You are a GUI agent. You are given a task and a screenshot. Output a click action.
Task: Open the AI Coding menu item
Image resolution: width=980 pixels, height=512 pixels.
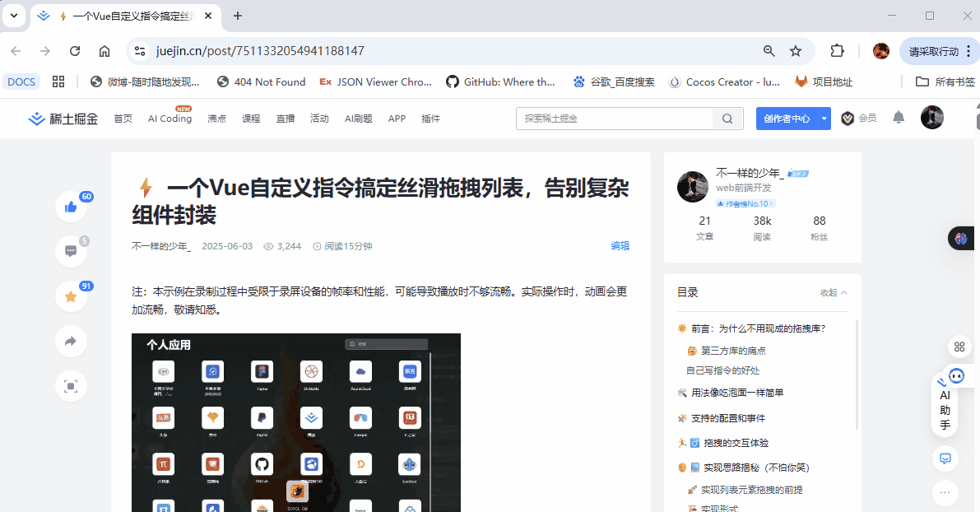169,118
